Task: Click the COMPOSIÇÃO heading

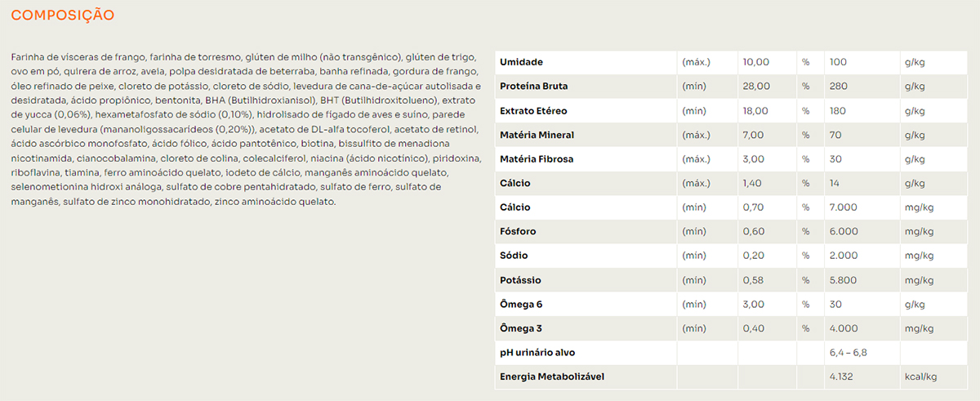Action: point(63,16)
